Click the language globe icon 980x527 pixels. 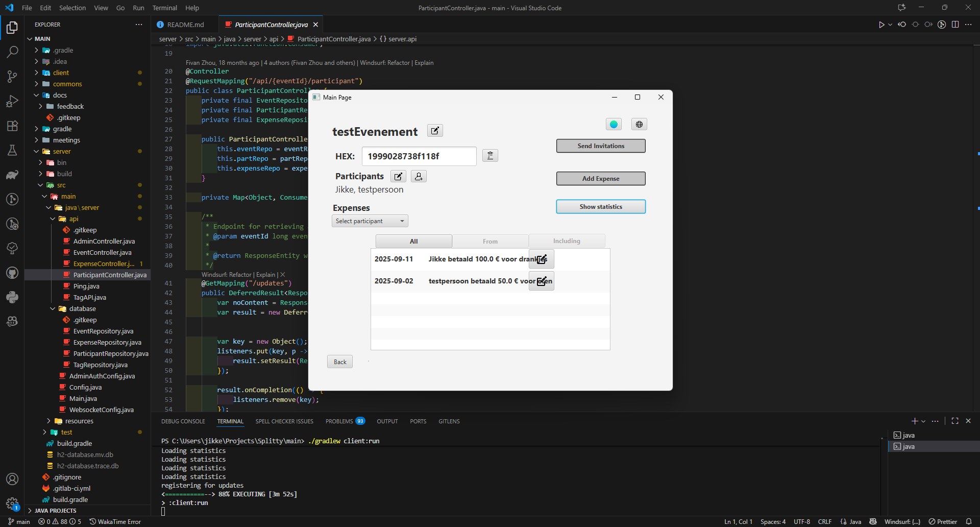pos(639,124)
